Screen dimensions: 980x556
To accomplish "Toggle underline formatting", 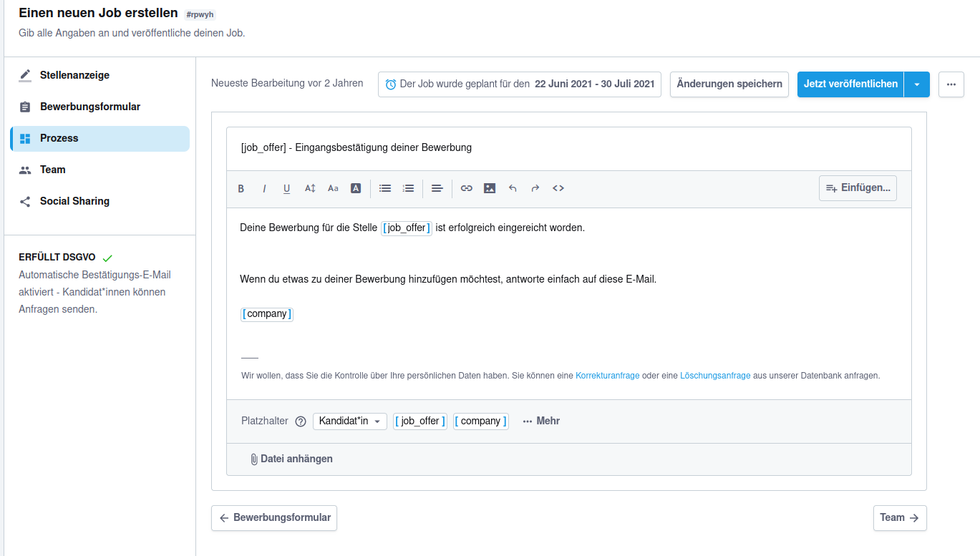I will pyautogui.click(x=286, y=187).
